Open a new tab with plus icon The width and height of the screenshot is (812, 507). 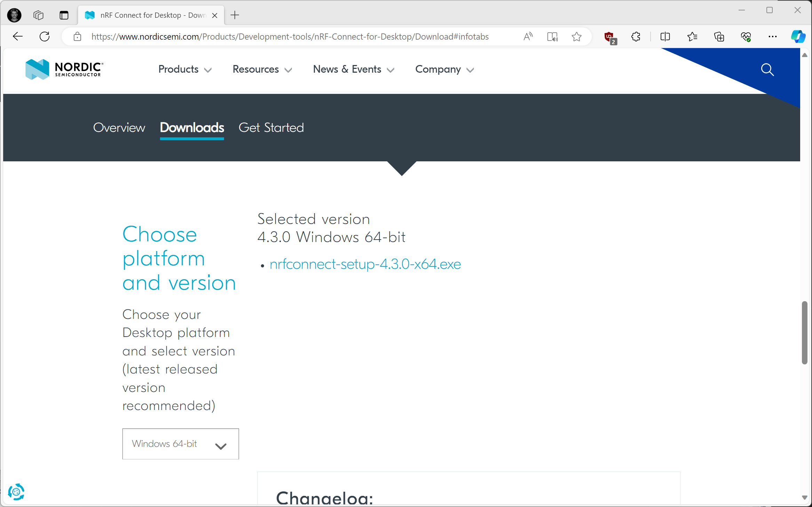pos(235,15)
